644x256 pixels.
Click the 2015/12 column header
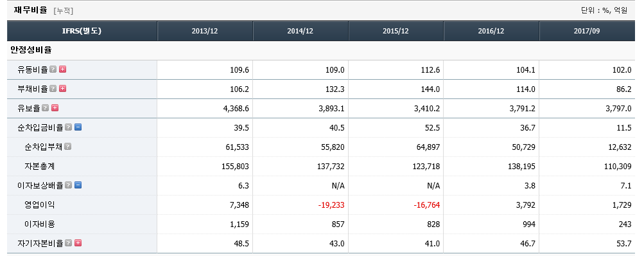pyautogui.click(x=396, y=32)
